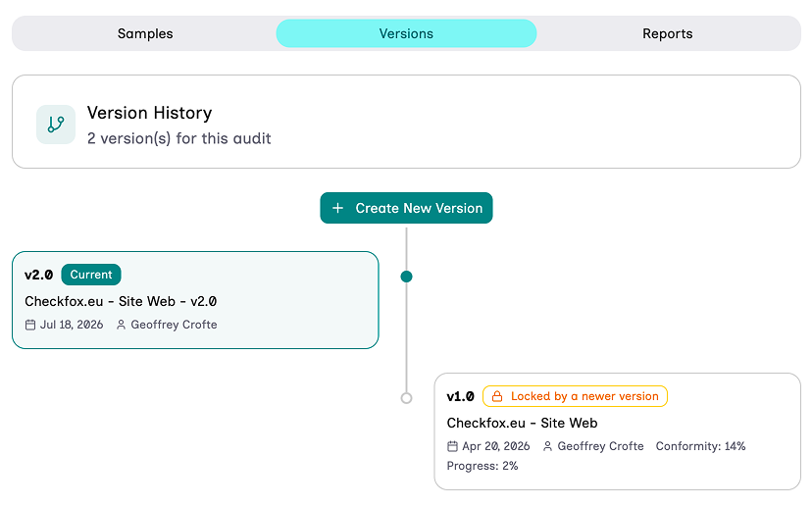This screenshot has height=506, width=812.
Task: Click the 'Apr 20, 2026' date text
Action: click(495, 446)
